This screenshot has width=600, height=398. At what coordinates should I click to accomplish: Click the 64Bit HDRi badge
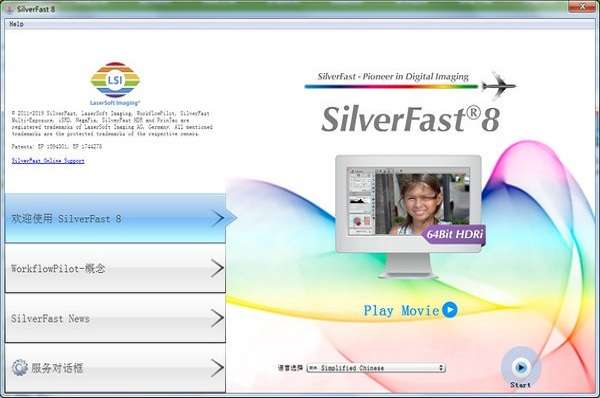tap(454, 234)
